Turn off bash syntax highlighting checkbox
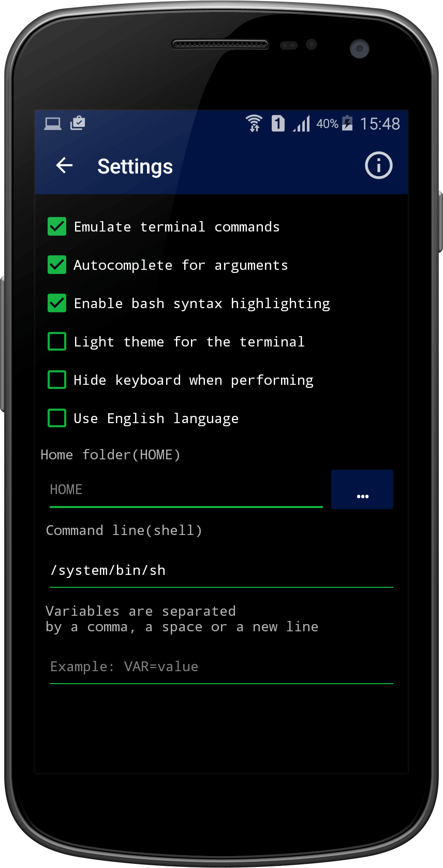The width and height of the screenshot is (443, 868). pyautogui.click(x=57, y=303)
